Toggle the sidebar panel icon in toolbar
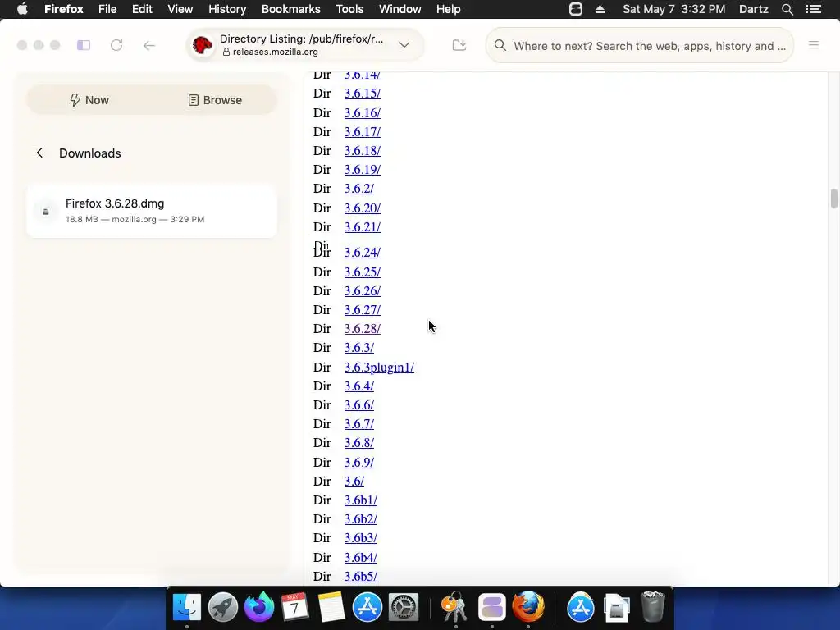Viewport: 840px width, 630px height. tap(84, 46)
